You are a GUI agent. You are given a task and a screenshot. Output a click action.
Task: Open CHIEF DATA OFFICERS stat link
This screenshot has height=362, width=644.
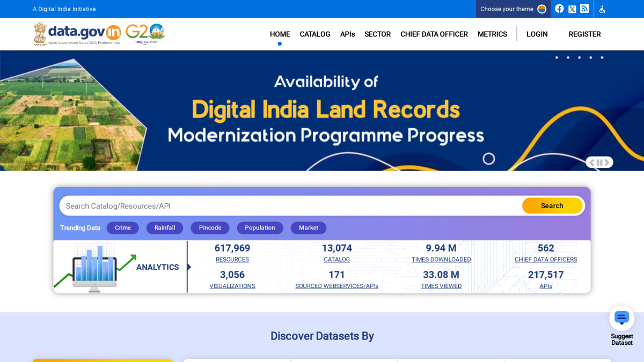click(546, 260)
